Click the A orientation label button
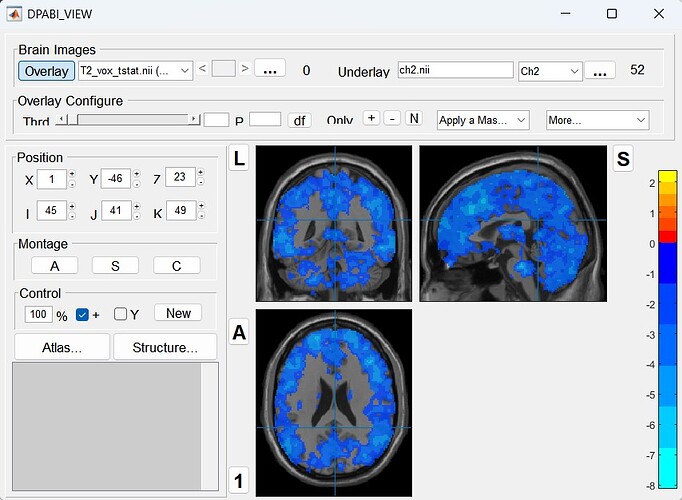Image resolution: width=682 pixels, height=500 pixels. pyautogui.click(x=239, y=333)
